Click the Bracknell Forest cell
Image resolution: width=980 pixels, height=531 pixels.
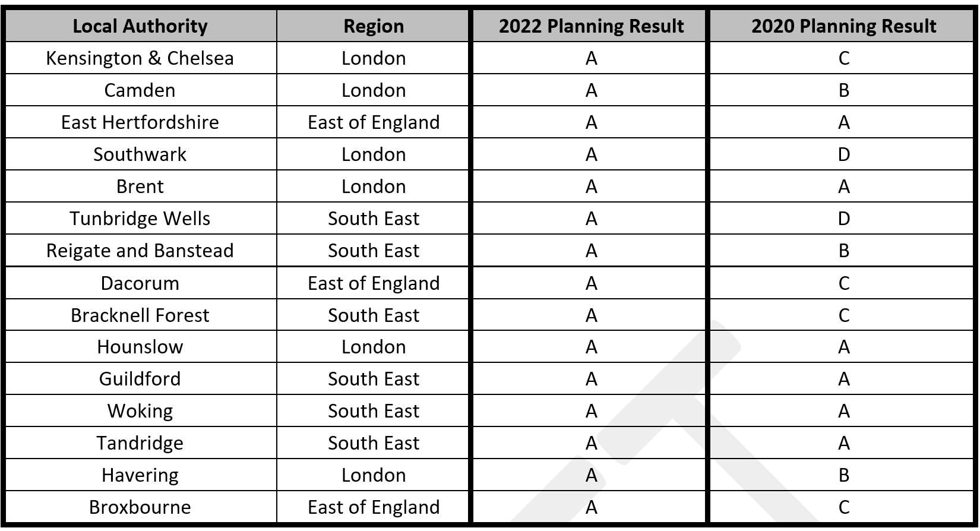140,315
